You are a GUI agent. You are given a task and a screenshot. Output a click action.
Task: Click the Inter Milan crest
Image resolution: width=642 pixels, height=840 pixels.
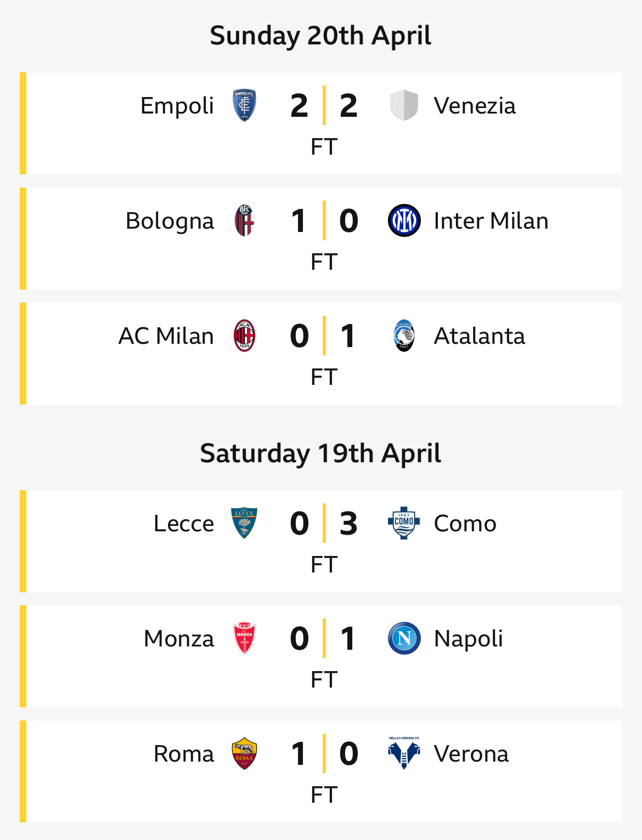(404, 220)
